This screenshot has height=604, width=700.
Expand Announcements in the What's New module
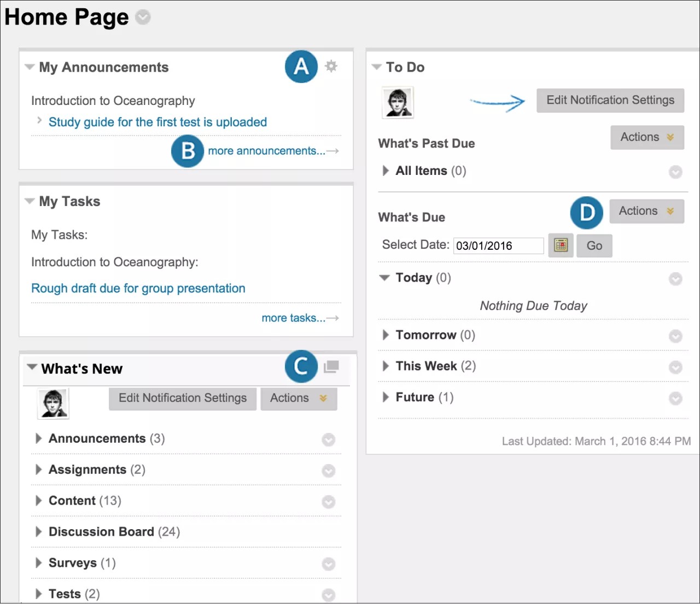coord(38,438)
